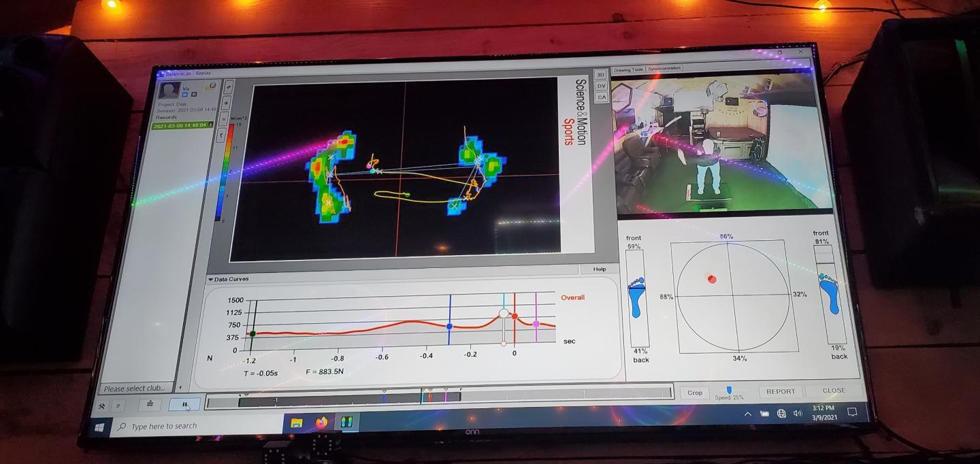
Task: Open the Drawing Tools tab
Action: pyautogui.click(x=627, y=69)
